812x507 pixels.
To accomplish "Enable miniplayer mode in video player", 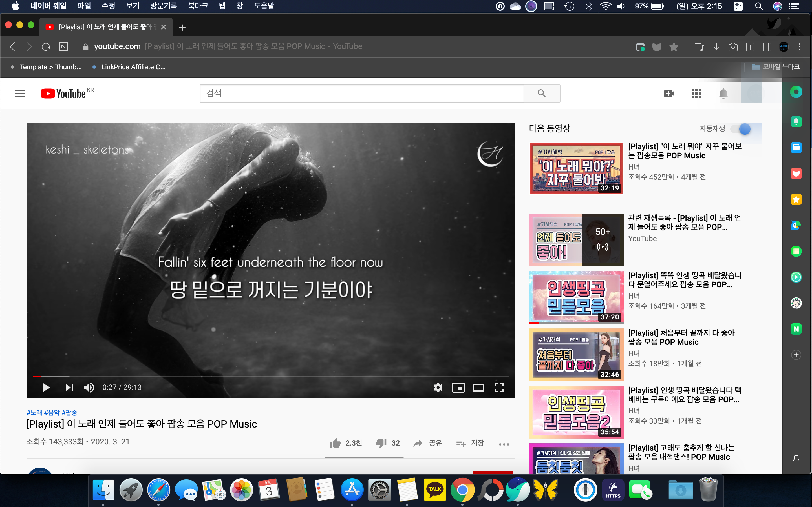I will tap(458, 388).
